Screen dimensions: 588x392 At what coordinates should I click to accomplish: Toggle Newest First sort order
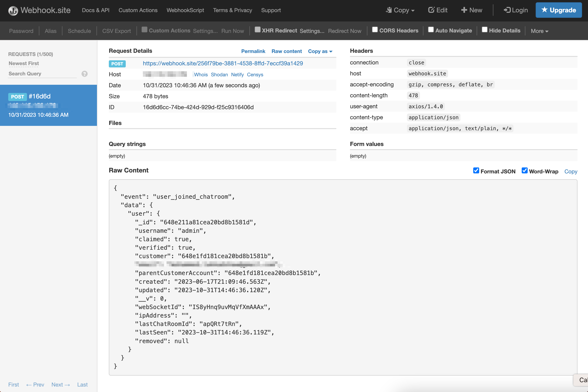coord(24,64)
